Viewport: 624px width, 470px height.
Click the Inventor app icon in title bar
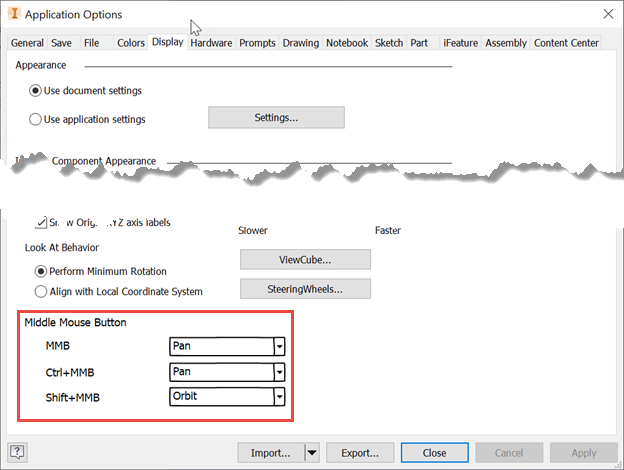point(14,14)
